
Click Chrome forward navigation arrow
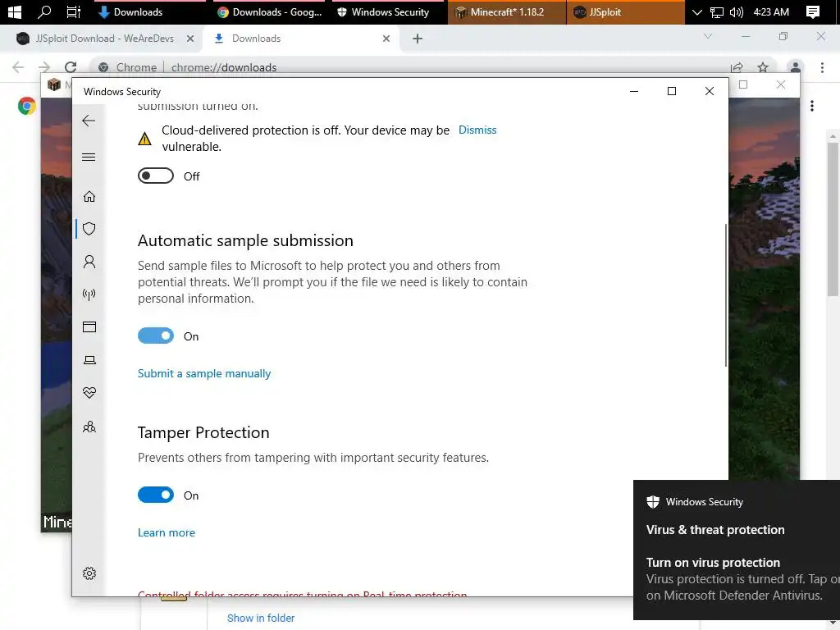[x=44, y=67]
